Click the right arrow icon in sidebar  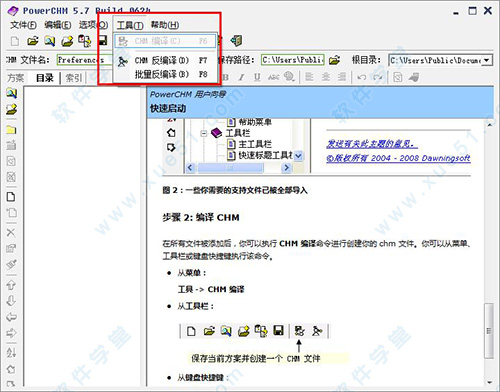[x=11, y=333]
